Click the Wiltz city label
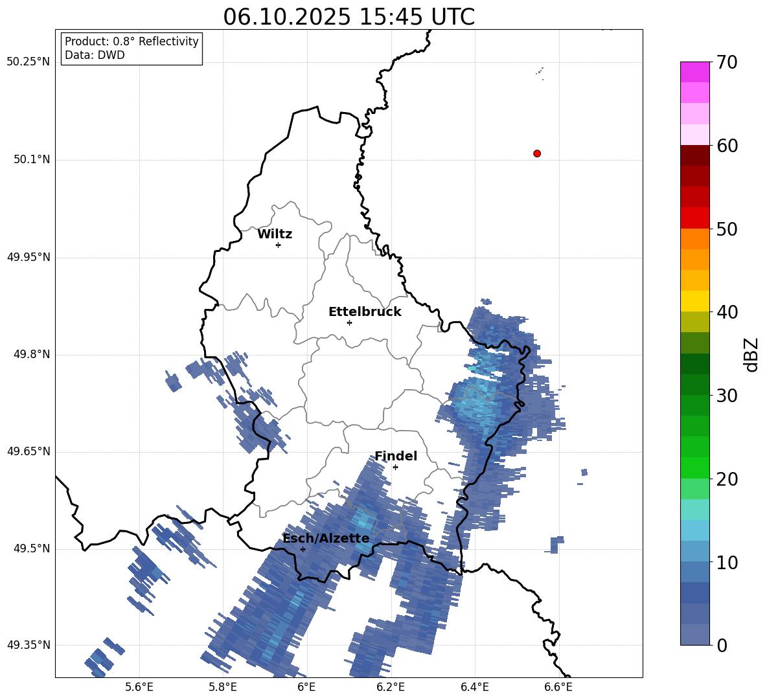The image size is (767, 700). click(275, 234)
